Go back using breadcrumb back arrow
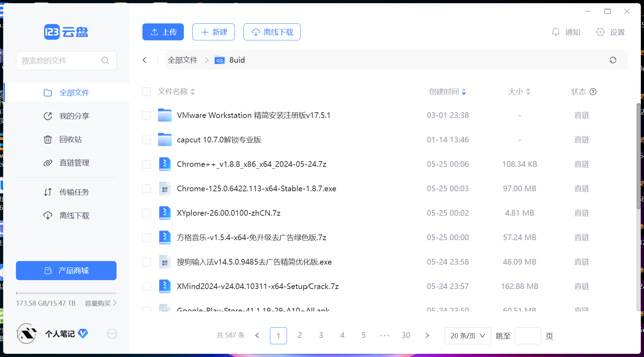Screen dimensions: 644x357 click(145, 60)
